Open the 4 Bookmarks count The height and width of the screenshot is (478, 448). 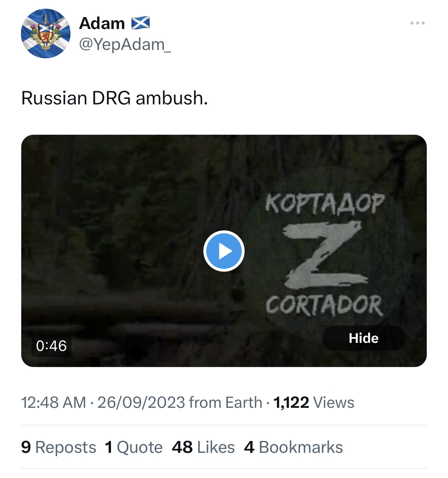click(293, 447)
